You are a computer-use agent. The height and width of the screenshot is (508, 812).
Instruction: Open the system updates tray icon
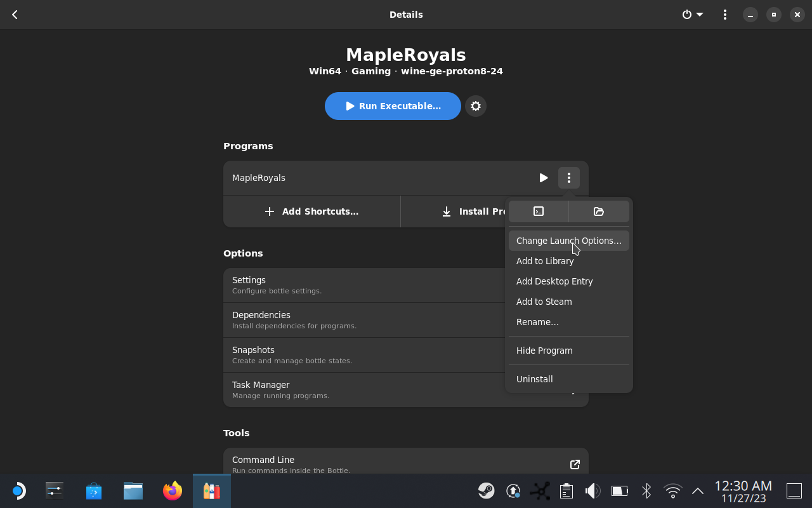(513, 491)
